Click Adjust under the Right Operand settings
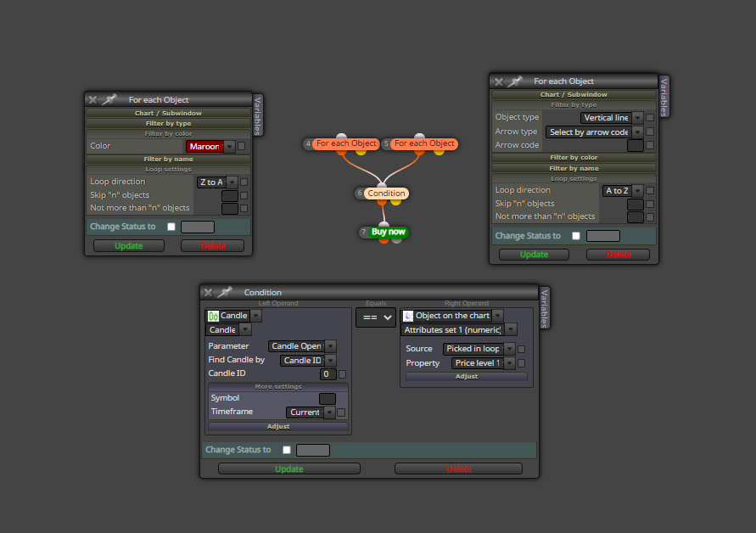Viewport: 756px width, 533px height. pos(466,376)
